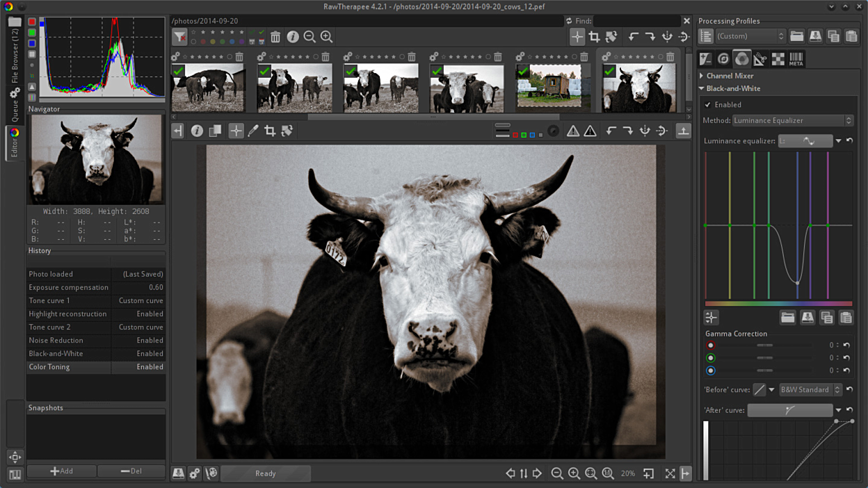Zoom to 100% in the preview
Viewport: 868px width, 488px height.
tap(608, 473)
